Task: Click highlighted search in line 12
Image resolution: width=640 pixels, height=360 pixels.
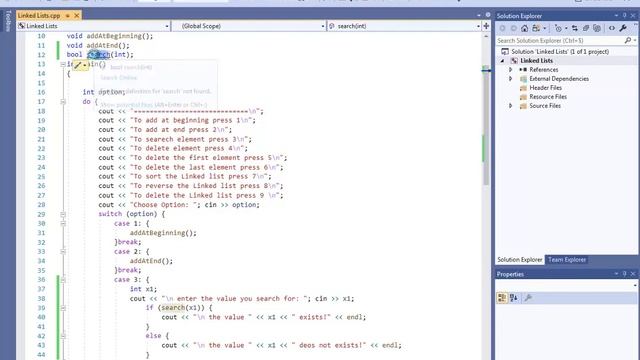Action: click(98, 55)
